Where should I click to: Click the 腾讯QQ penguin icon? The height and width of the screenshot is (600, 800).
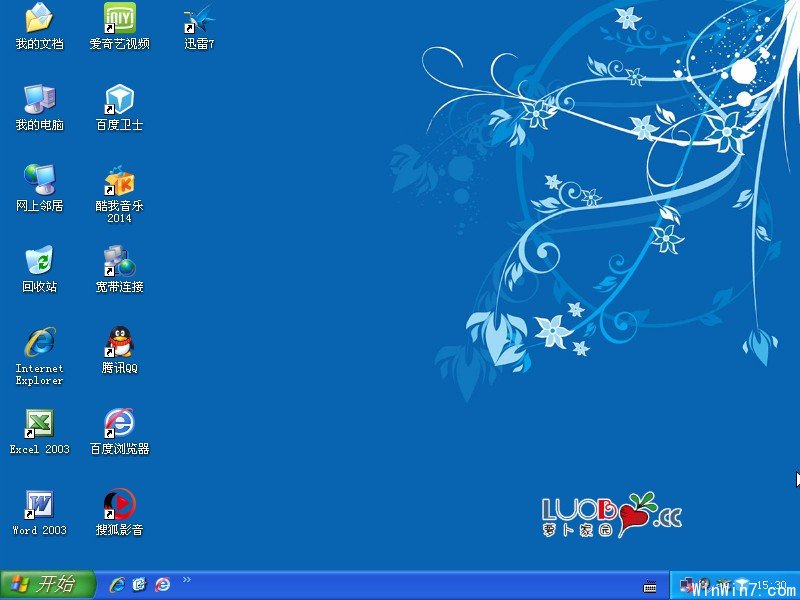[x=120, y=343]
